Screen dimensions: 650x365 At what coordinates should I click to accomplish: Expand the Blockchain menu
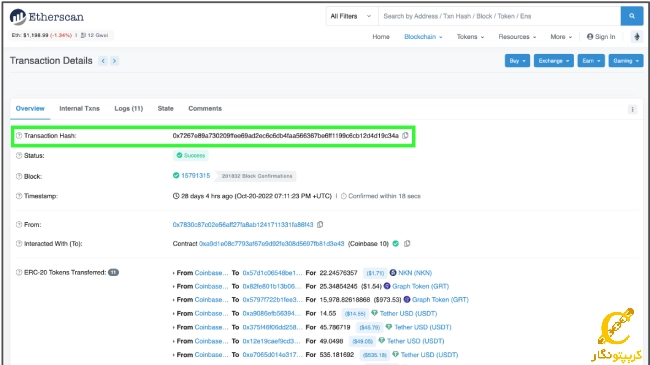point(423,36)
